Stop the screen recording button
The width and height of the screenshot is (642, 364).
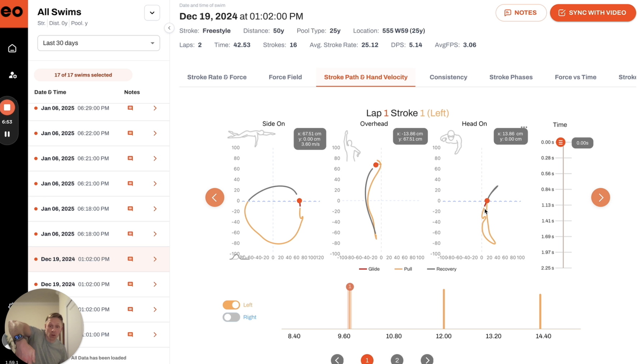7,107
